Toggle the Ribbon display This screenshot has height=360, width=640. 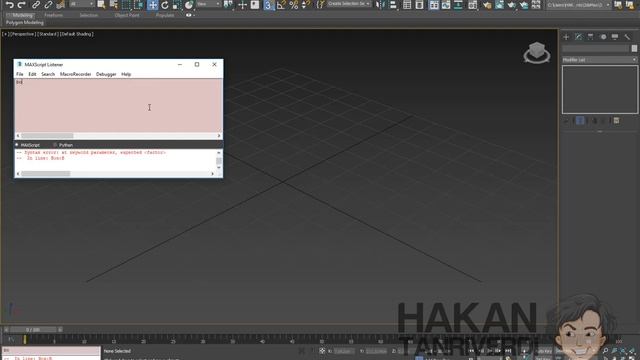click(x=434, y=5)
